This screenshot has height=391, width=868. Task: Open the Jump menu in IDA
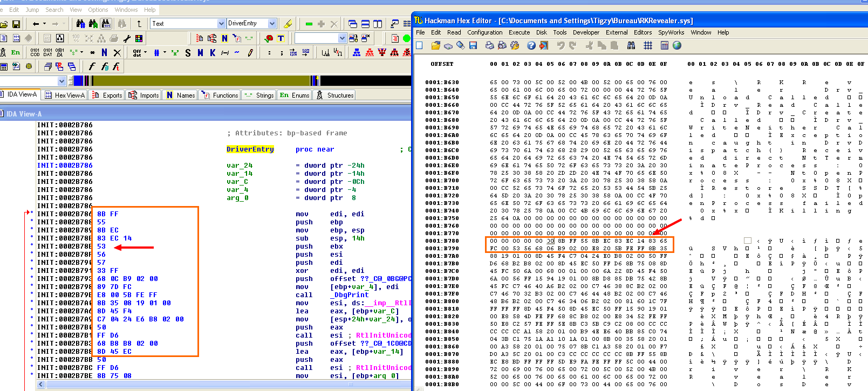click(x=32, y=10)
